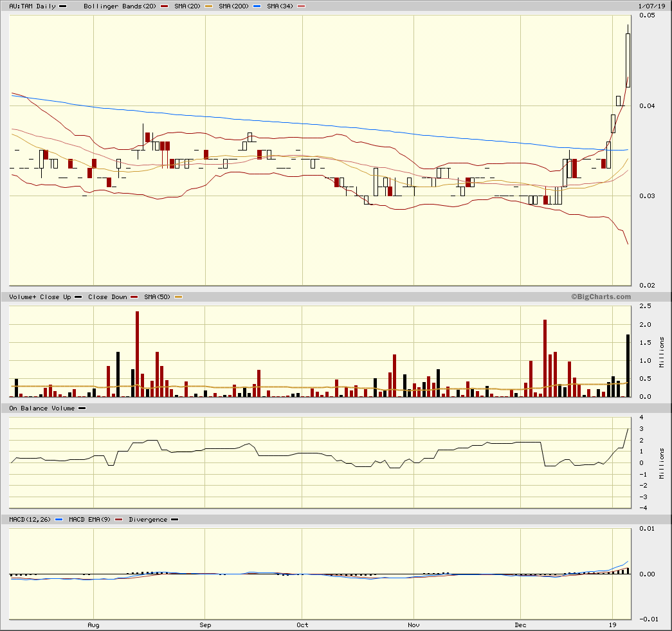
Task: Click the Volume+ Close Up legend label
Action: (x=40, y=297)
